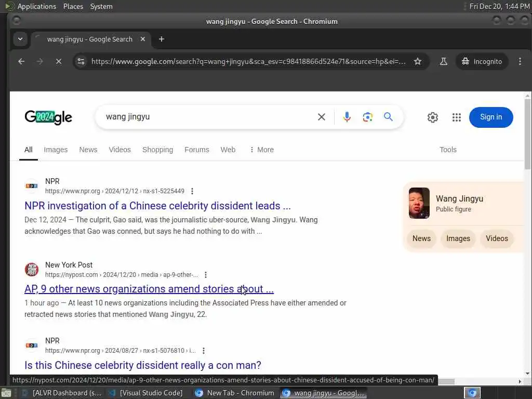This screenshot has height=399, width=532.
Task: Click the www.npr.org 2024/12/12 URL text
Action: pyautogui.click(x=115, y=191)
